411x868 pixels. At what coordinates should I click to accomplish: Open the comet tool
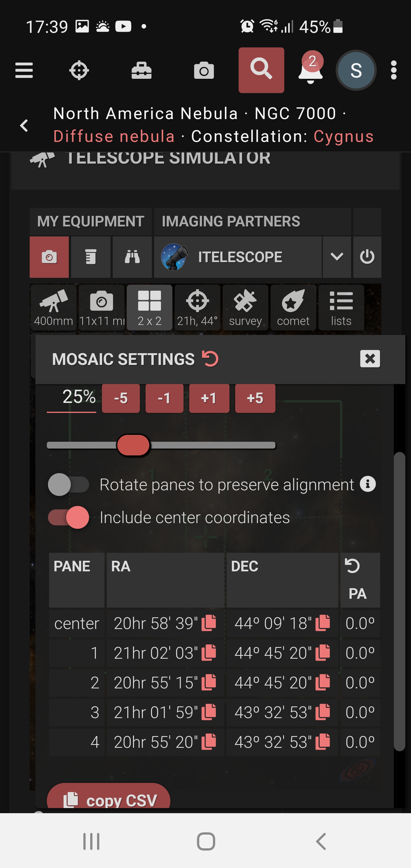(293, 307)
